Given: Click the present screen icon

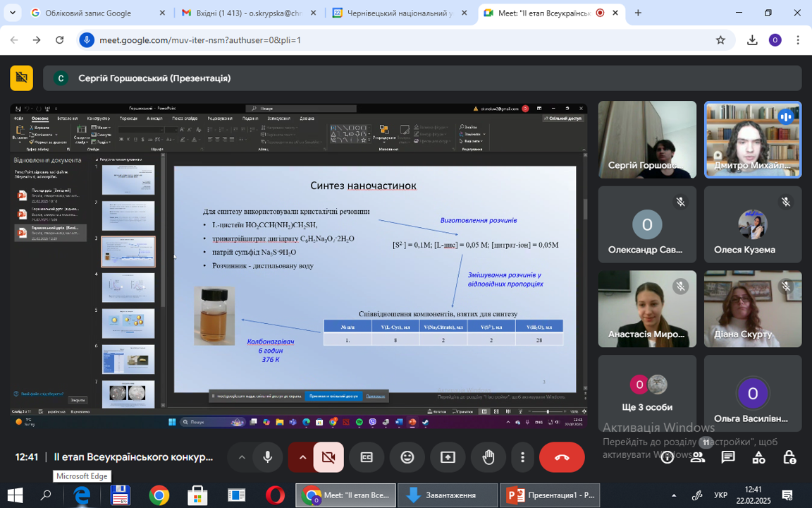Looking at the screenshot, I should pos(448,457).
